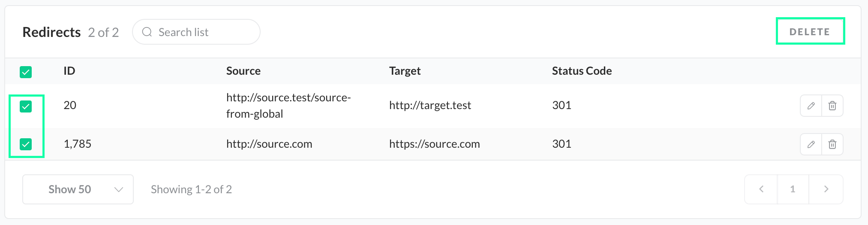This screenshot has width=868, height=225.
Task: Click the trash icon for redirect 20
Action: coord(832,106)
